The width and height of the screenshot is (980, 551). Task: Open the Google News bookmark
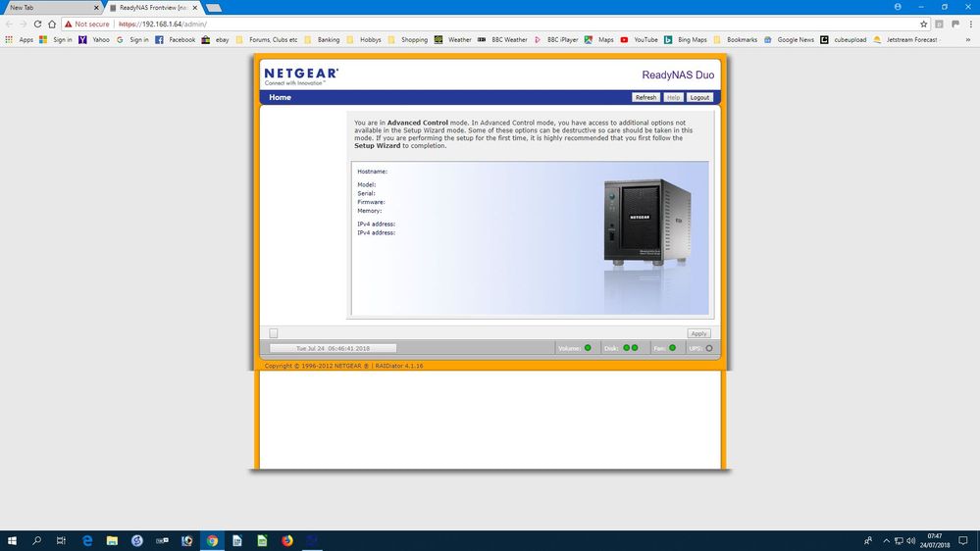(x=789, y=39)
